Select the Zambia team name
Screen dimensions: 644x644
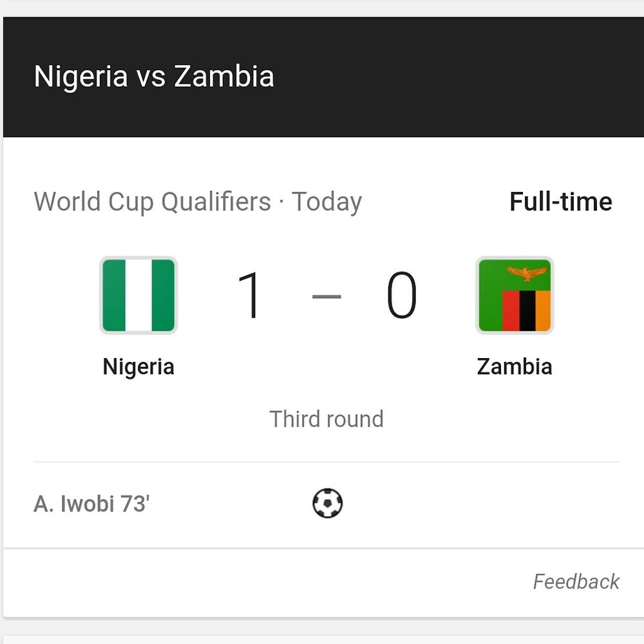pos(515,366)
